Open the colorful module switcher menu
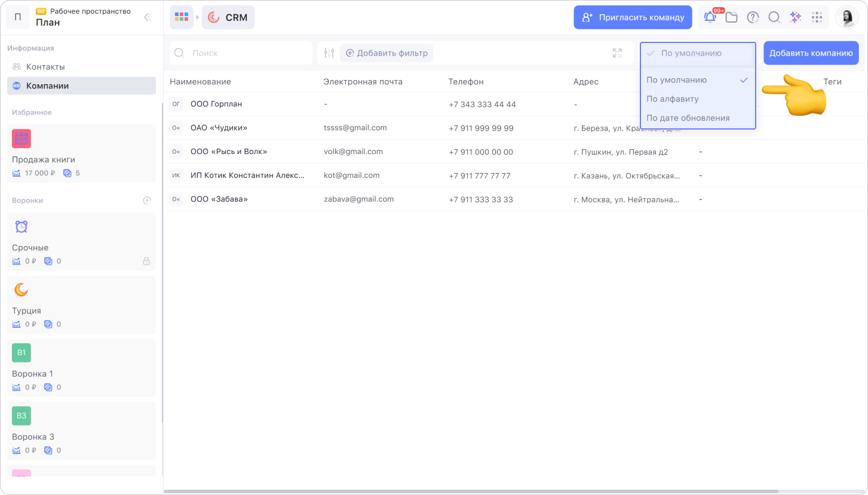 tap(181, 17)
